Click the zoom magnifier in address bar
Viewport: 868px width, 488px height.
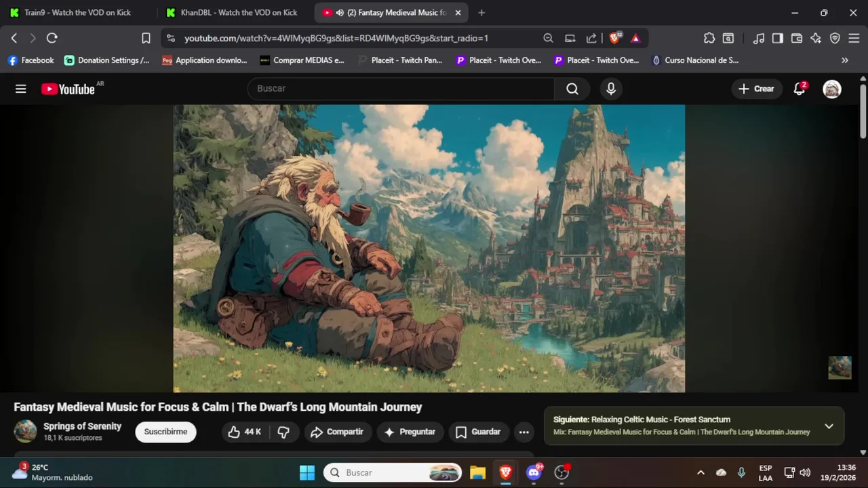(x=548, y=38)
